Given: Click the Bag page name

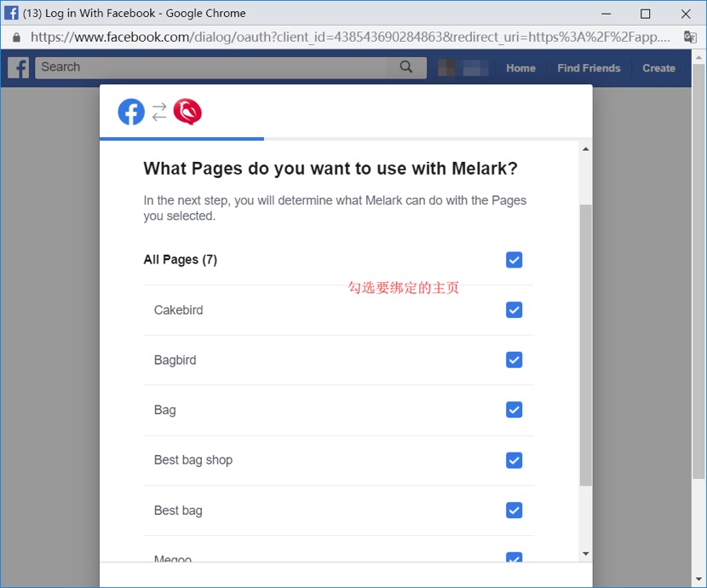Looking at the screenshot, I should pyautogui.click(x=165, y=411).
